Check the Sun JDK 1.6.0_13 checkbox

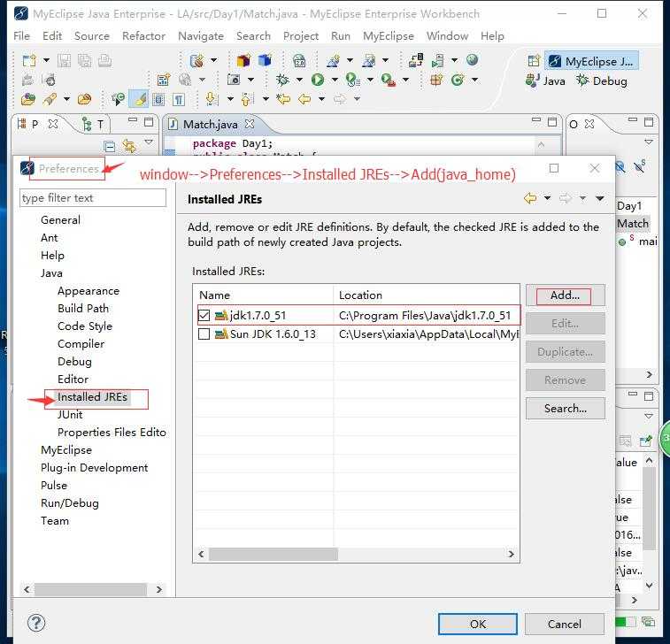coord(204,333)
